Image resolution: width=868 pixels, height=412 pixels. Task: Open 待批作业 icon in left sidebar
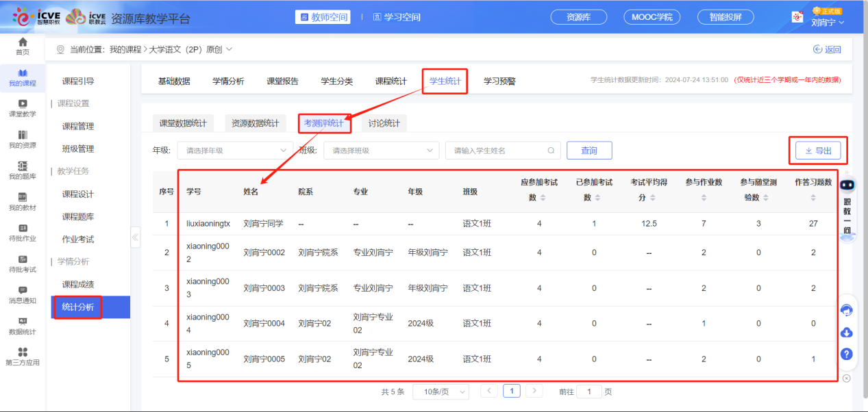(23, 229)
